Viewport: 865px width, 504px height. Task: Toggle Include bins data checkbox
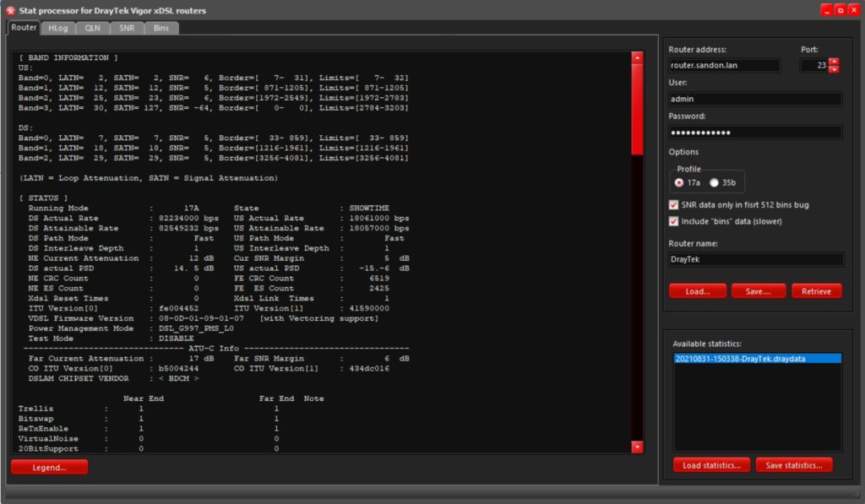pos(673,221)
